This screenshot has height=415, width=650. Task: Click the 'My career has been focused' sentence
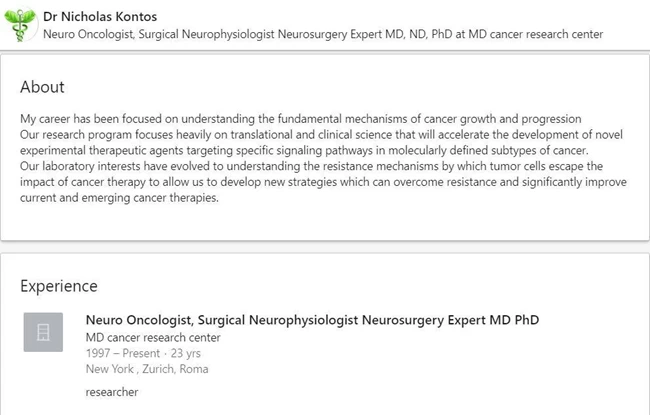coord(301,119)
